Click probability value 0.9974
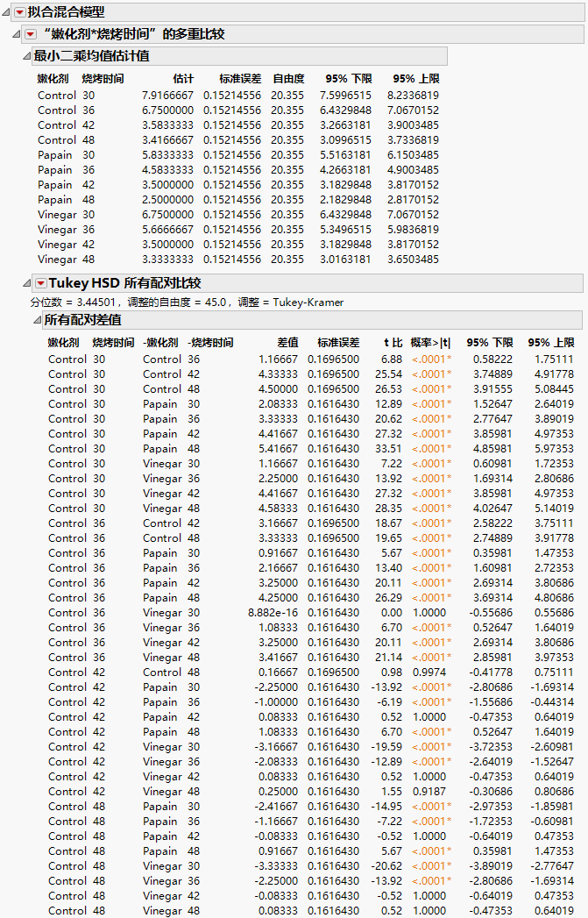This screenshot has height=918, width=588. coord(429,672)
